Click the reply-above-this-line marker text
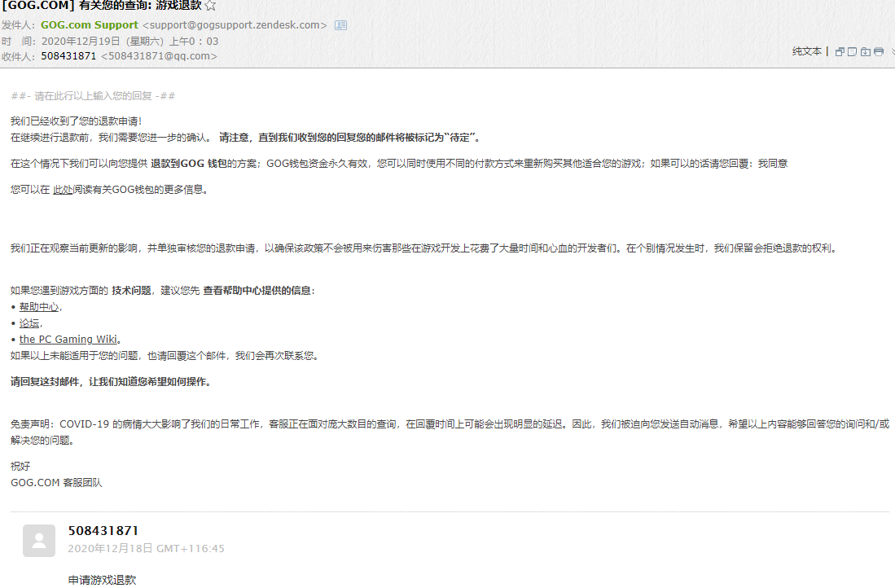The image size is (895, 588). tap(93, 96)
